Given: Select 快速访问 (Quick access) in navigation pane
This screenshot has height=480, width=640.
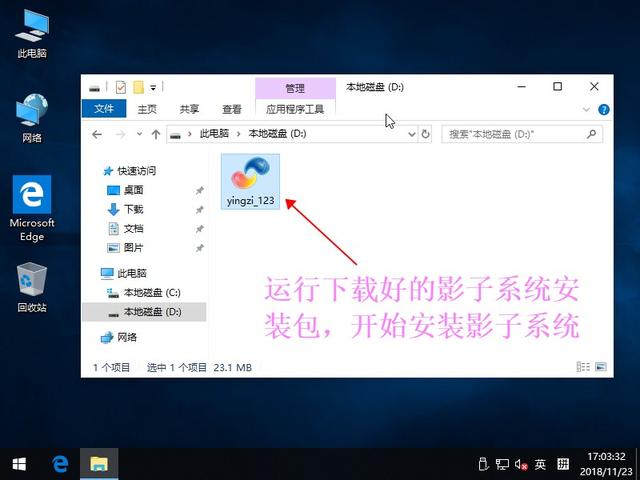Looking at the screenshot, I should pos(136,171).
